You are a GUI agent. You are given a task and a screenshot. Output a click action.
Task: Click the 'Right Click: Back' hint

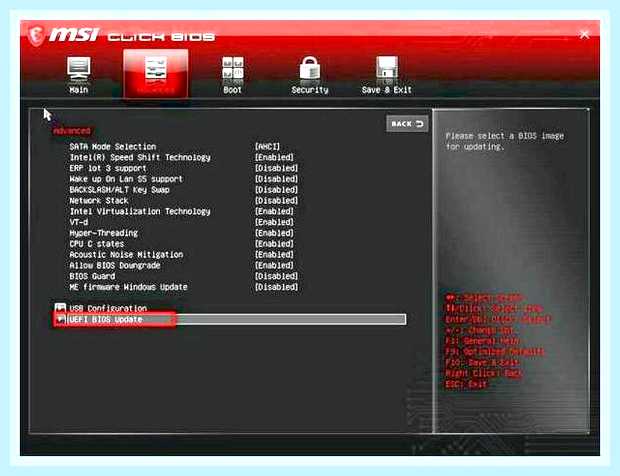484,373
